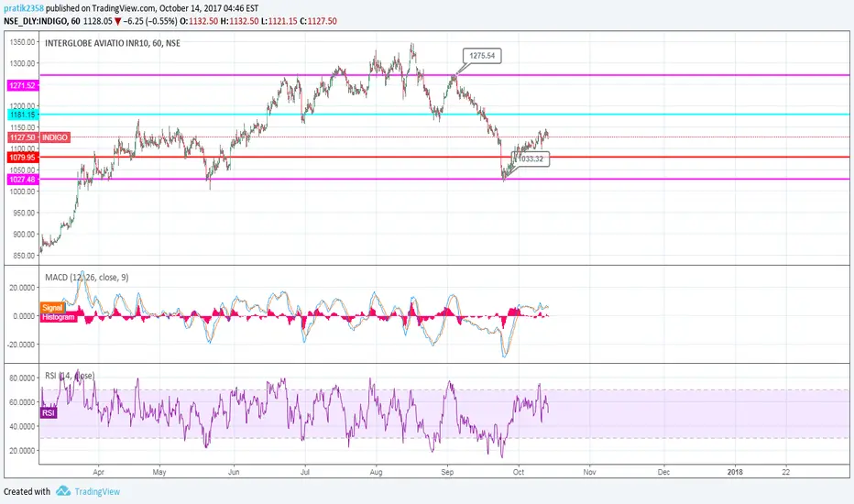Click the Oct label on time axis
Image resolution: width=854 pixels, height=504 pixels.
(519, 472)
